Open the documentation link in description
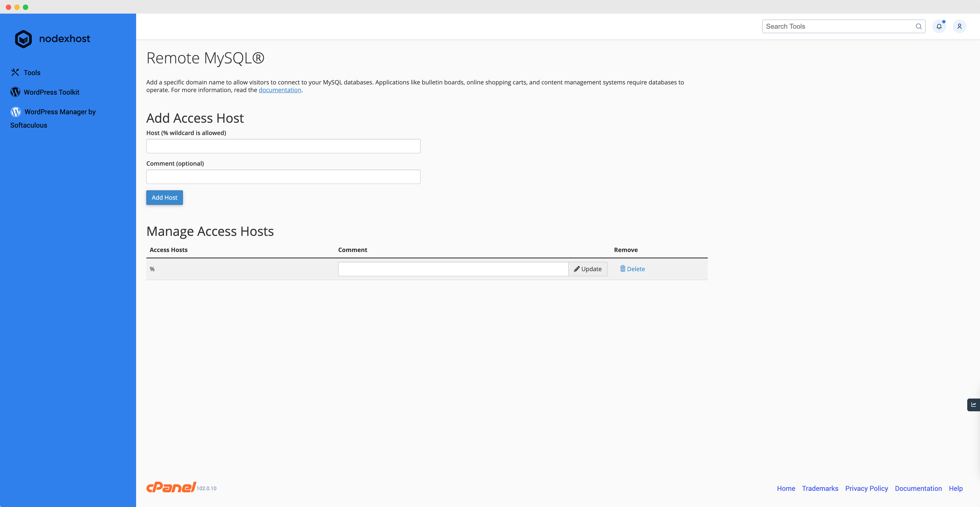This screenshot has height=507, width=980. coord(280,90)
